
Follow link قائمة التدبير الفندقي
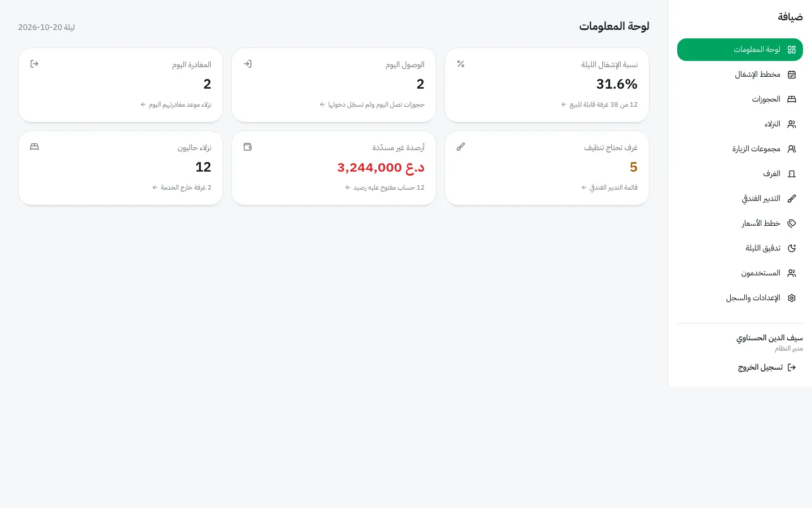click(610, 187)
